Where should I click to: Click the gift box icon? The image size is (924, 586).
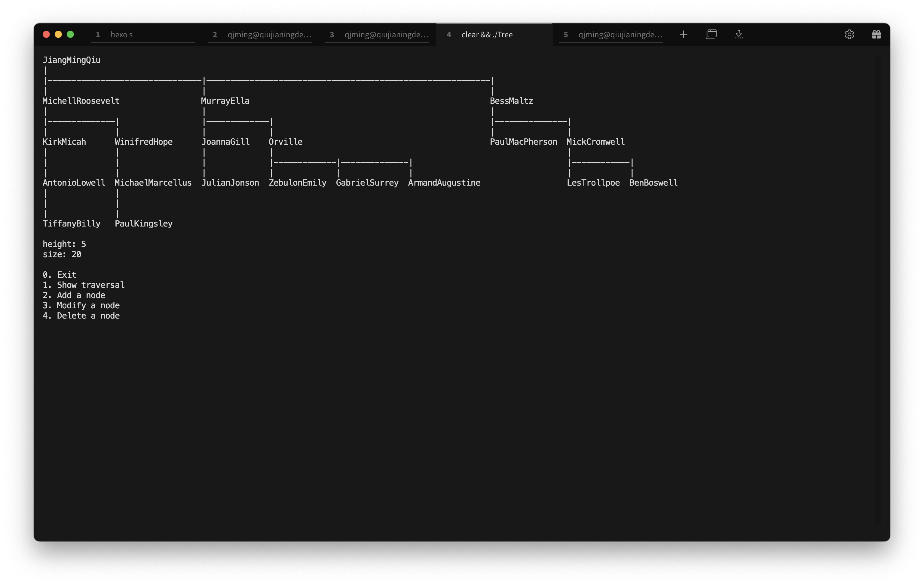coord(877,35)
